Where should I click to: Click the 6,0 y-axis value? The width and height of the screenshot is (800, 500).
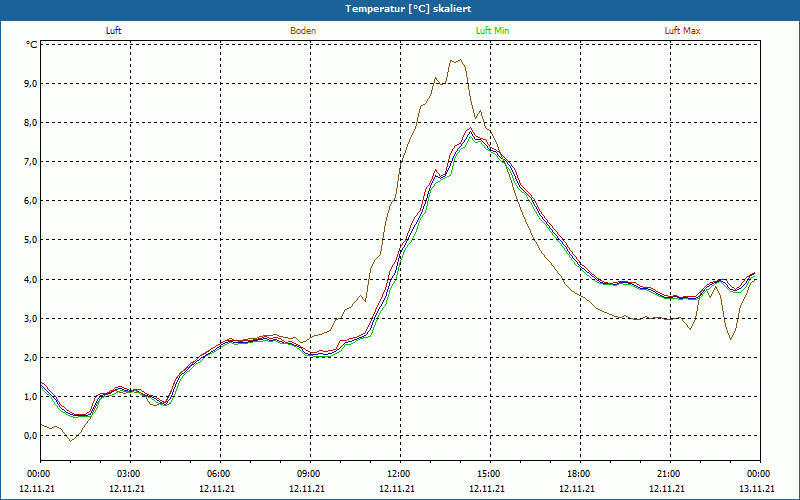click(32, 201)
